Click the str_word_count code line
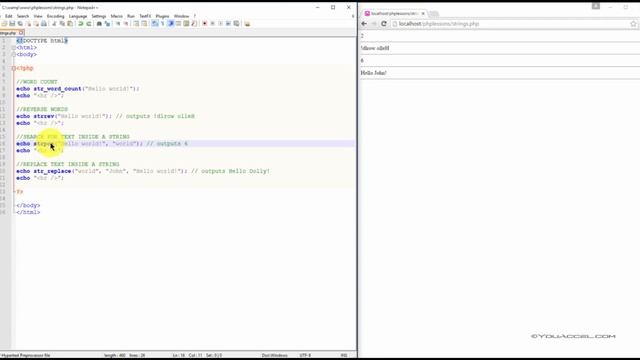 (x=78, y=89)
